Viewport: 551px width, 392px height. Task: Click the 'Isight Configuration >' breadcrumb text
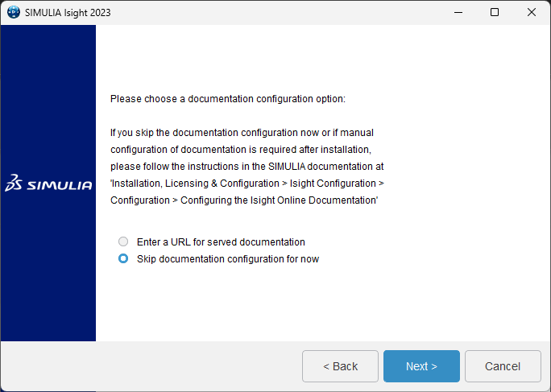[337, 184]
